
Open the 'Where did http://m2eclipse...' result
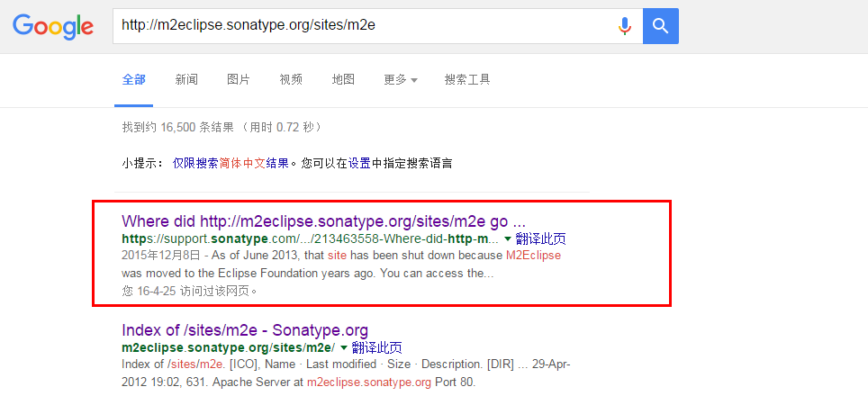point(324,221)
